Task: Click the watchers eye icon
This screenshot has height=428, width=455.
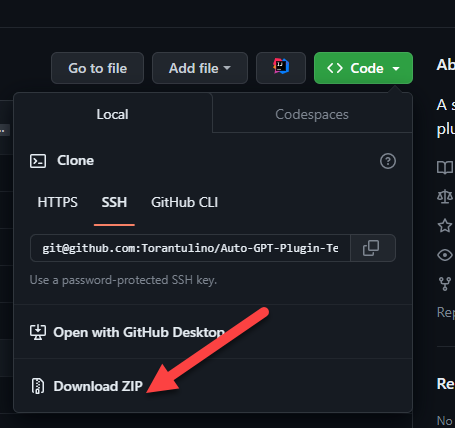Action: click(x=445, y=255)
